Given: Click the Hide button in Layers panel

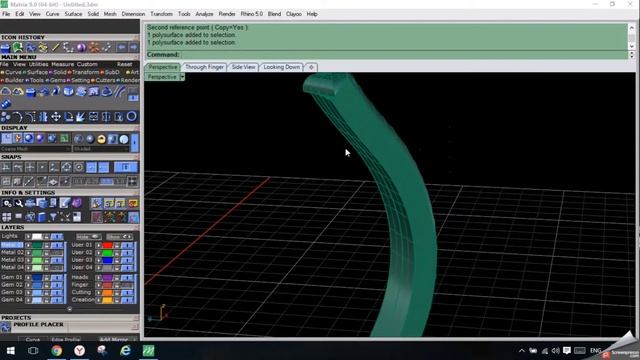Looking at the screenshot, I should (x=88, y=236).
